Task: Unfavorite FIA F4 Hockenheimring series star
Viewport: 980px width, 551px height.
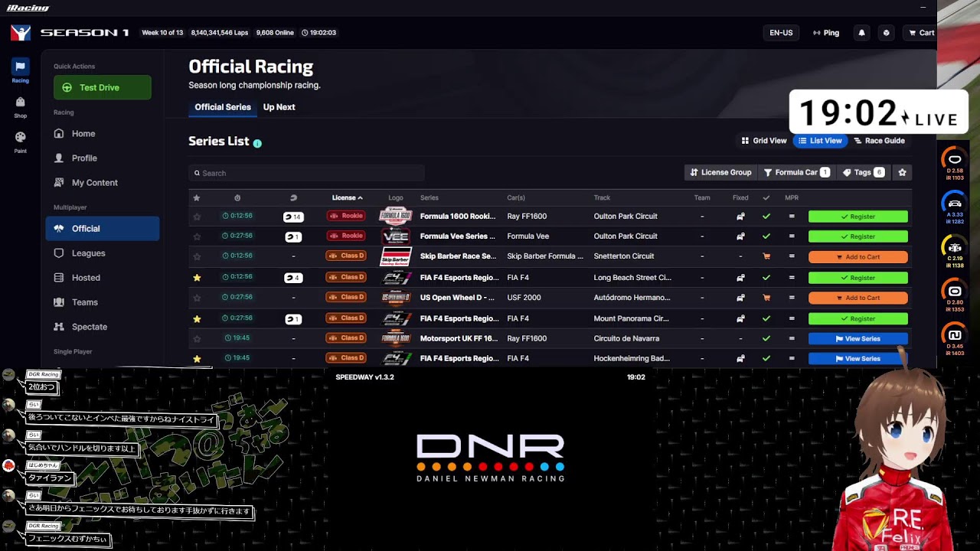Action: 197,358
